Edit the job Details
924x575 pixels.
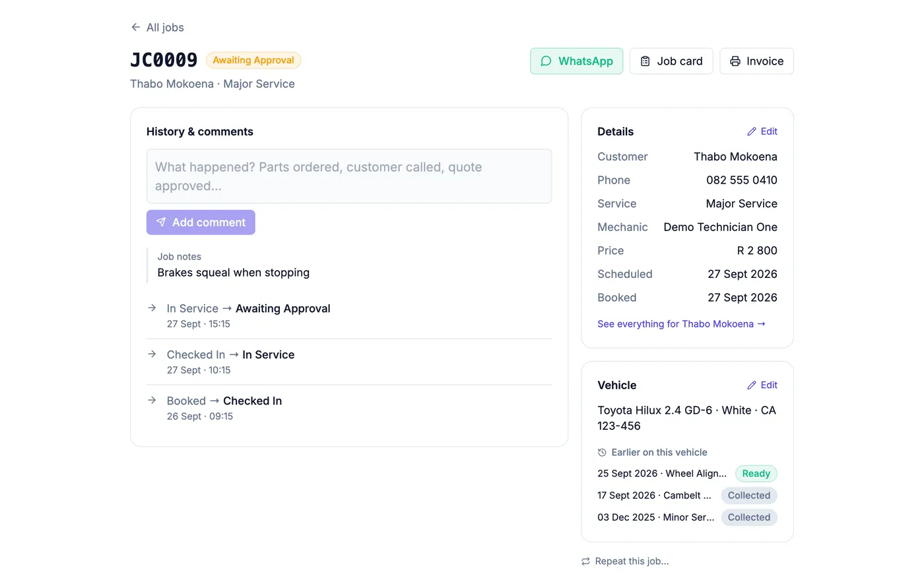point(762,131)
